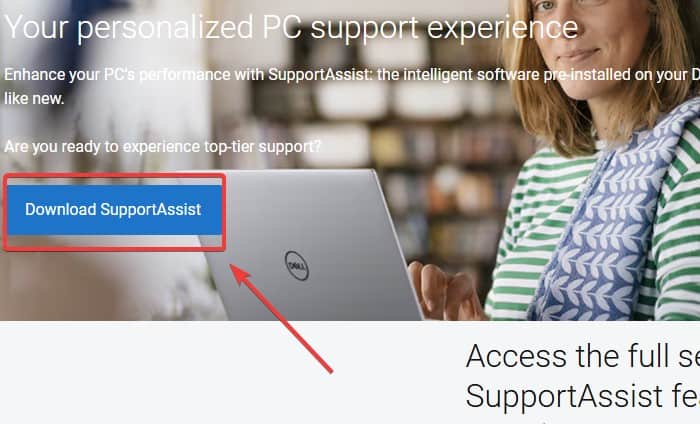
Task: Click the red highlight border around the download button
Action: point(114,175)
